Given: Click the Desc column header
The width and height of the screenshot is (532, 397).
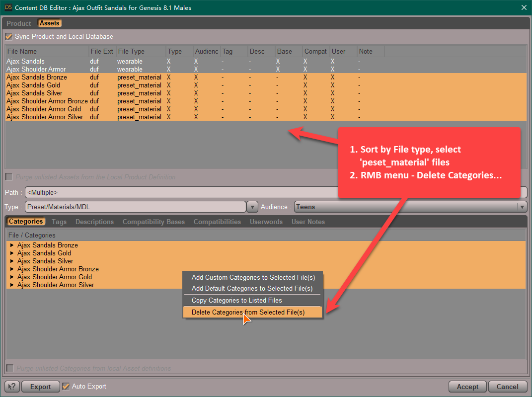Looking at the screenshot, I should 261,51.
